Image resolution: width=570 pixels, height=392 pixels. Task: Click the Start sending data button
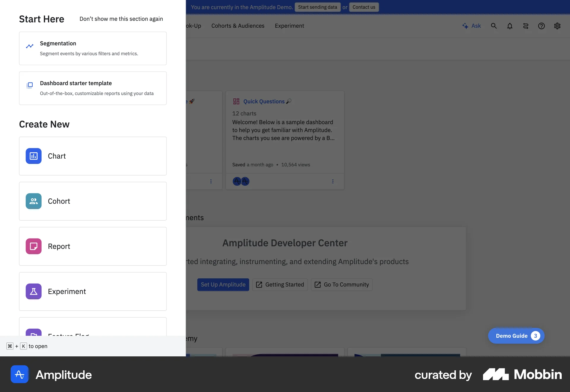pyautogui.click(x=317, y=7)
